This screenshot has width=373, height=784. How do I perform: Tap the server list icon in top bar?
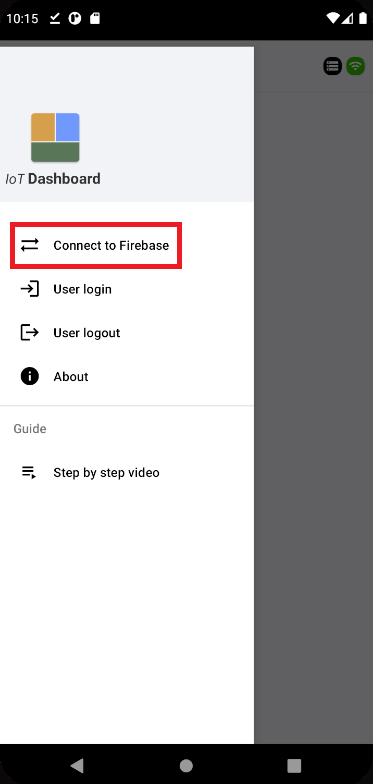click(x=332, y=66)
